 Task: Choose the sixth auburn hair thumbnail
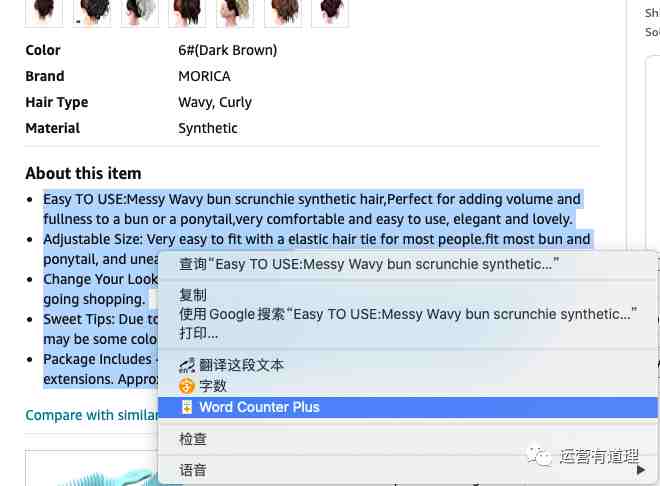(283, 13)
